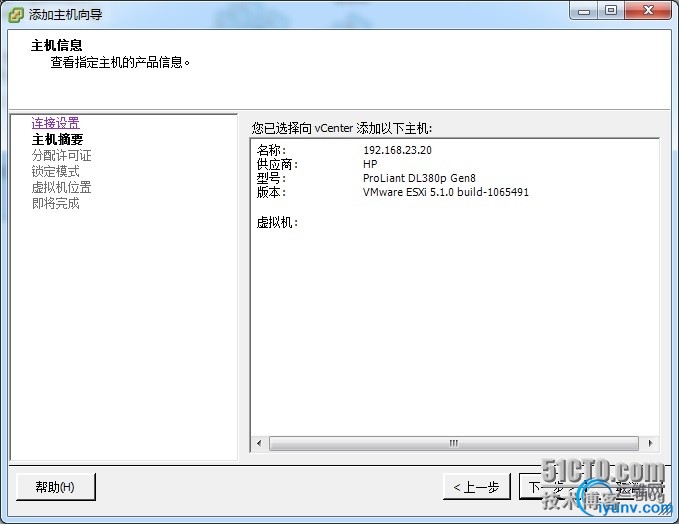The image size is (679, 524).
Task: Select the 锁定模式 step
Action: point(55,171)
